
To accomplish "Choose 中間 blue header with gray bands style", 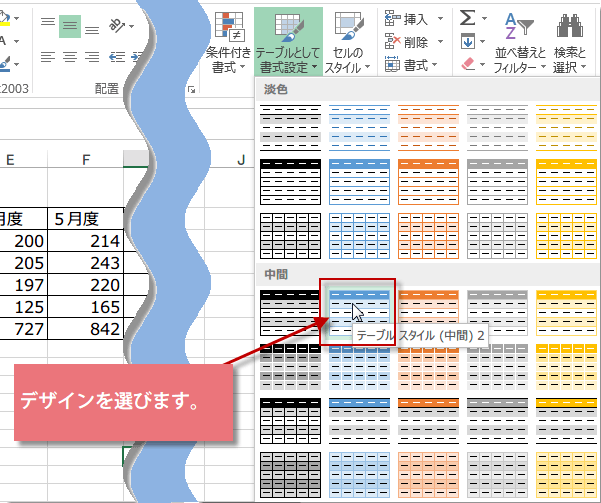I will coord(359,421).
